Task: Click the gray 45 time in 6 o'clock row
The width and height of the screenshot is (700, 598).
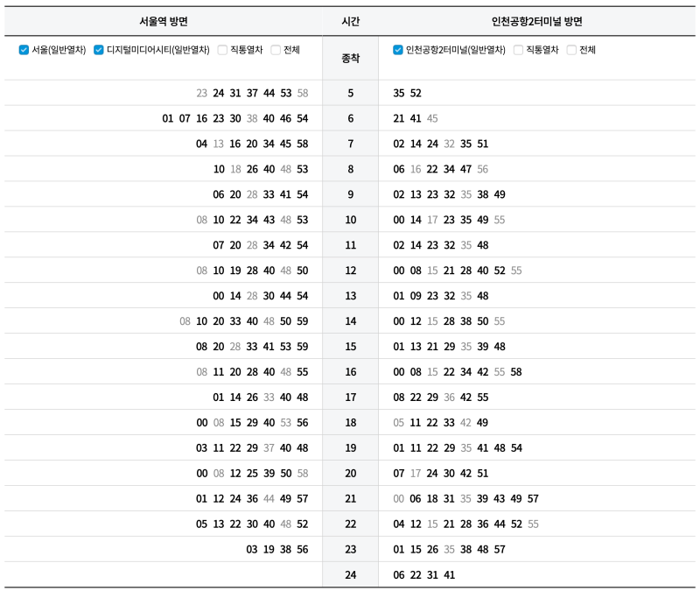Action: coord(432,118)
